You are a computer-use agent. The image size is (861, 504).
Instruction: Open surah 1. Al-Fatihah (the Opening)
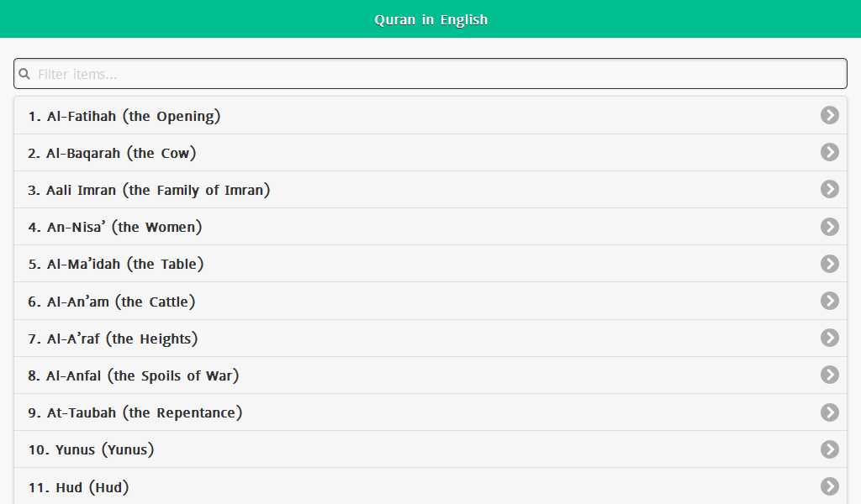pos(124,116)
